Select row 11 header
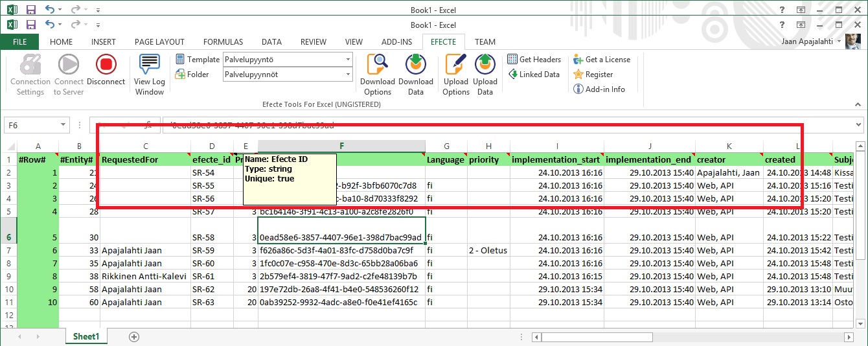 [x=9, y=302]
